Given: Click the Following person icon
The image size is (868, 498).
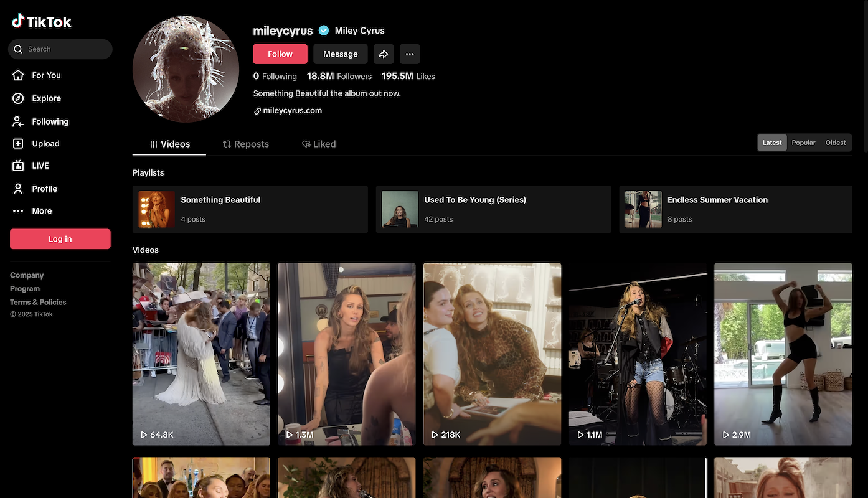Looking at the screenshot, I should click(19, 121).
